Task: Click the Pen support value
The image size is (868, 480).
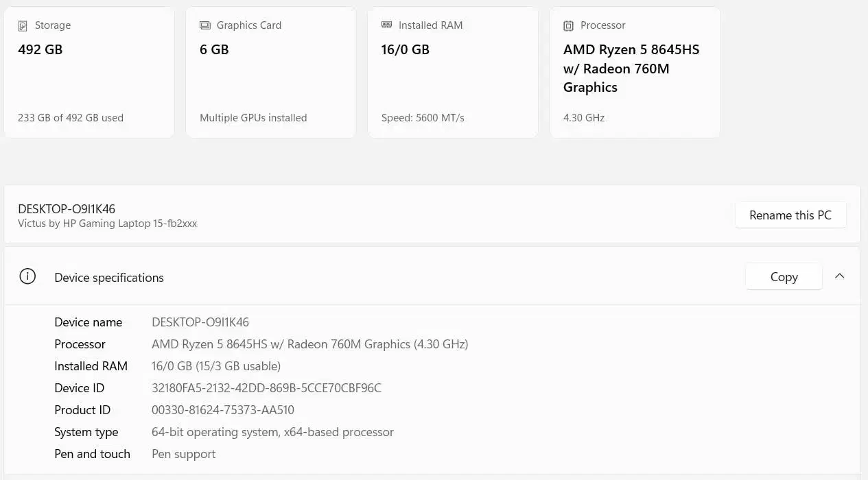Action: 183,454
